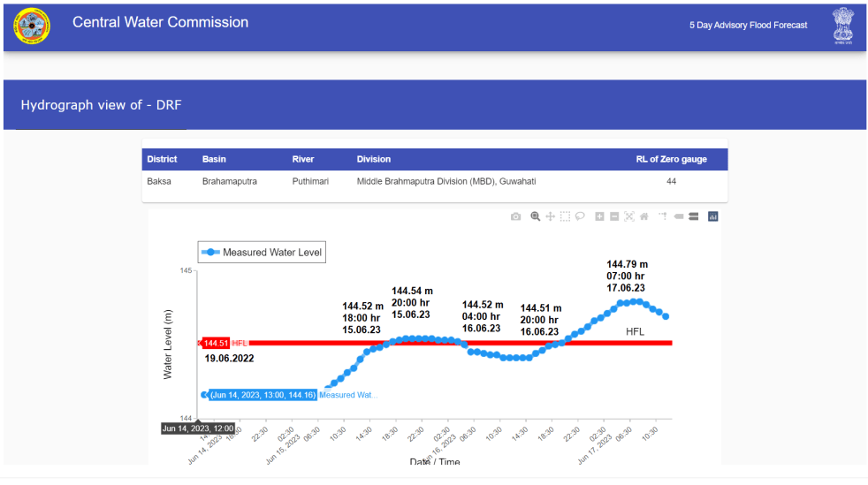Click the Zoom In plus icon

click(x=599, y=216)
